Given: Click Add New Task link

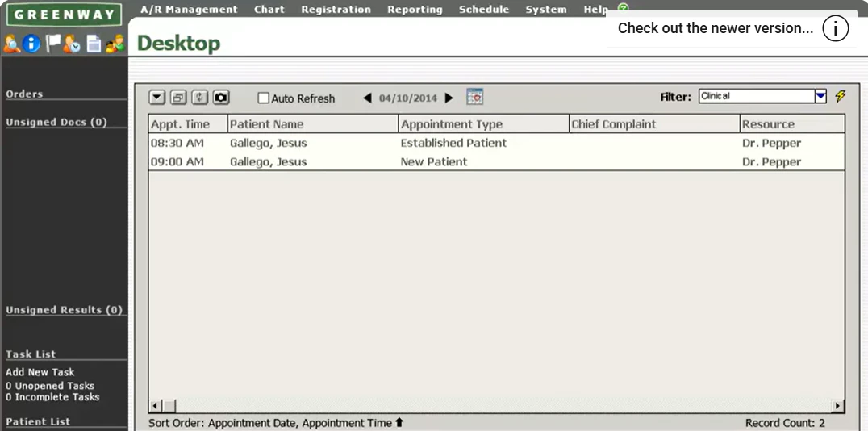Looking at the screenshot, I should point(40,372).
